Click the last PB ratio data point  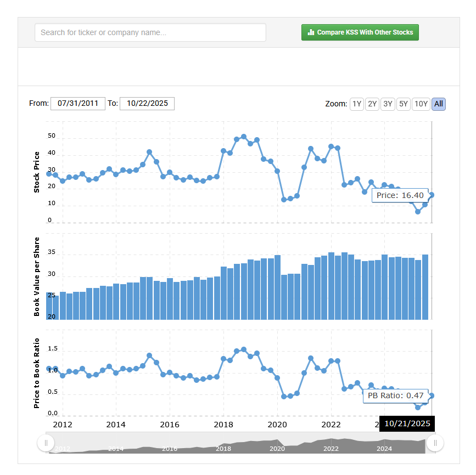tap(432, 395)
